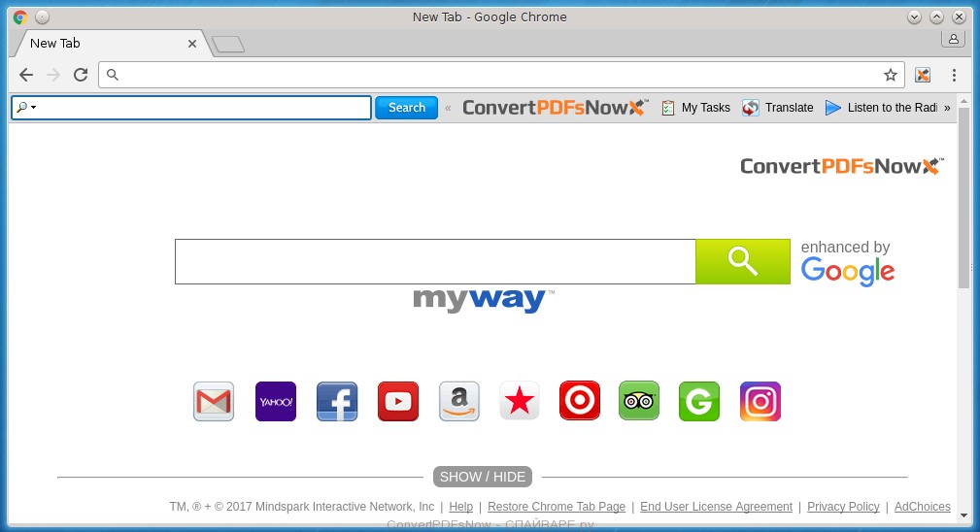
Task: Open the Restore Chrome Tab Page link
Action: coord(557,507)
